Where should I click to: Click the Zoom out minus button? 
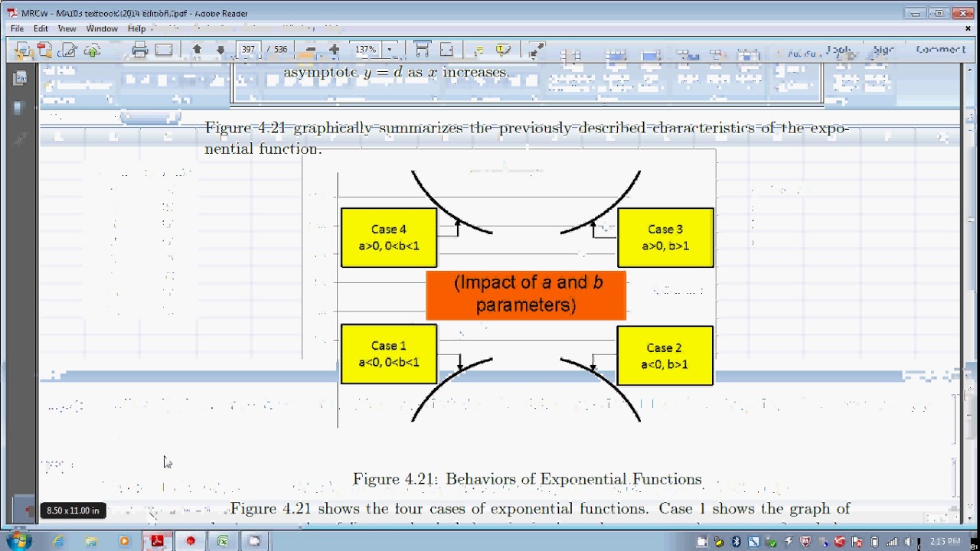click(x=310, y=50)
